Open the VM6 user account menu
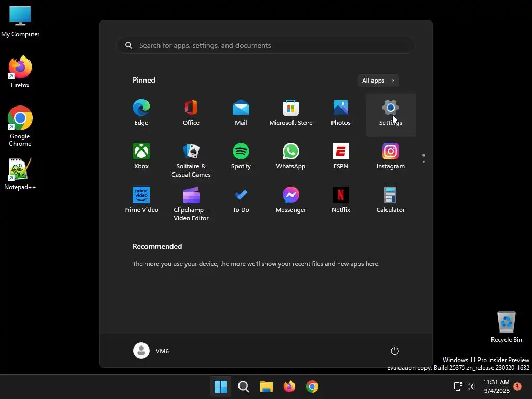The width and height of the screenshot is (532, 399). point(151,351)
